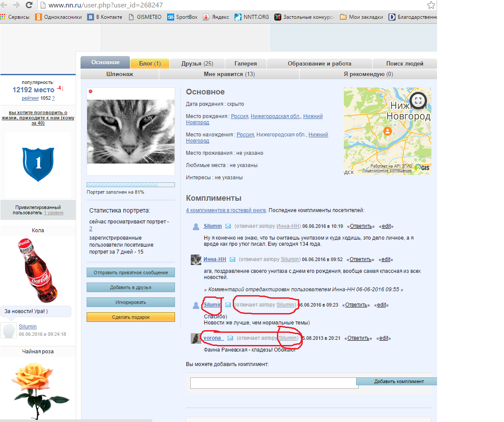Click the Coca-Cola bottle gift image
The height and width of the screenshot is (422, 504).
coord(38,270)
